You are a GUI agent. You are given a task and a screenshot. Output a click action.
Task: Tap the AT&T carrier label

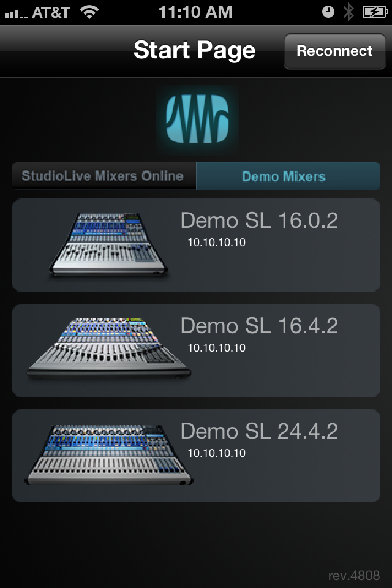pyautogui.click(x=51, y=13)
